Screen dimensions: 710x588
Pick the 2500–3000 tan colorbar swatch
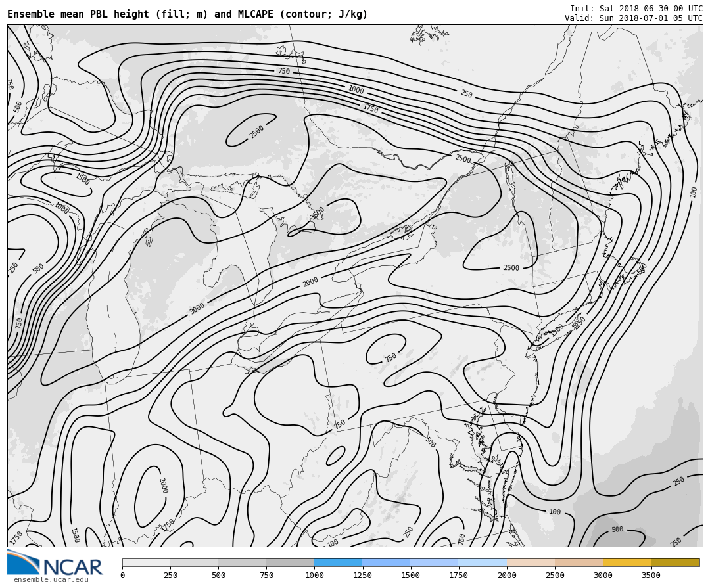tap(579, 562)
